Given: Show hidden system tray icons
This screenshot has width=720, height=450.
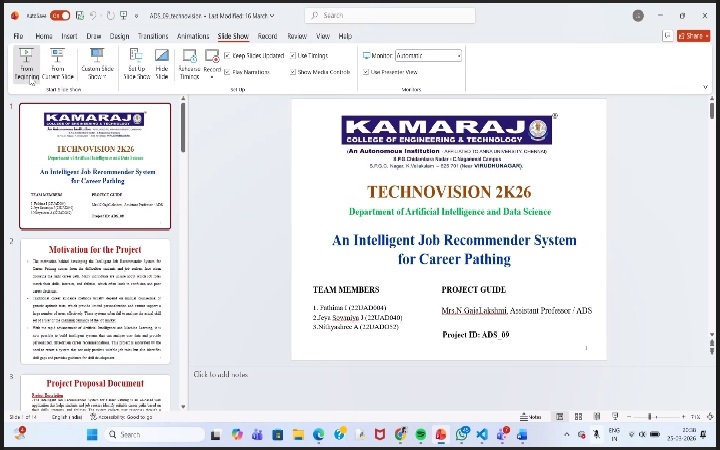Looking at the screenshot, I should (567, 434).
